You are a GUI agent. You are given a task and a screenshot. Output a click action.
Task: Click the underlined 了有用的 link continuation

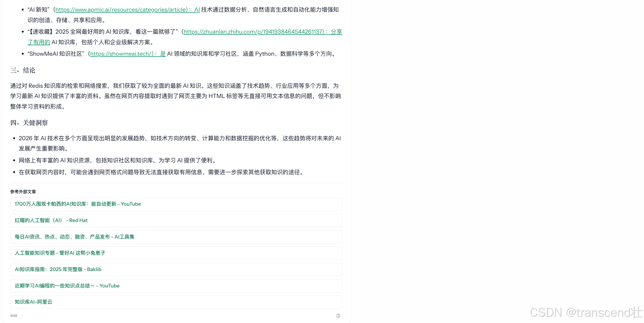(x=39, y=42)
